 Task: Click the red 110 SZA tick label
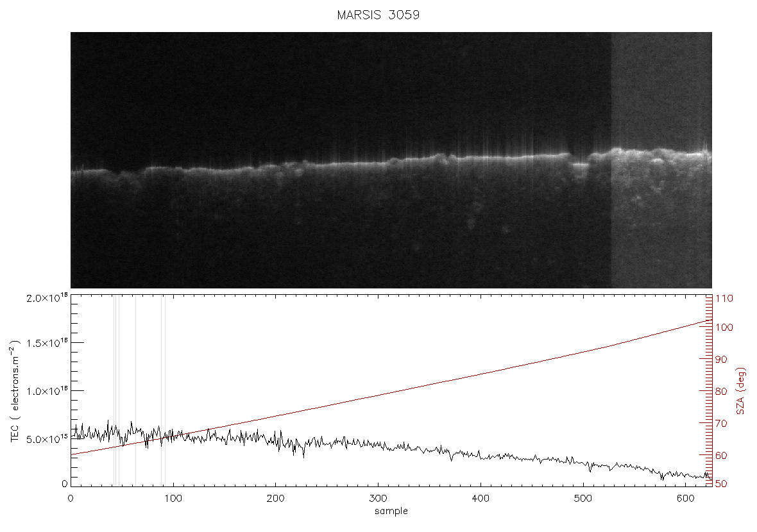tap(724, 299)
